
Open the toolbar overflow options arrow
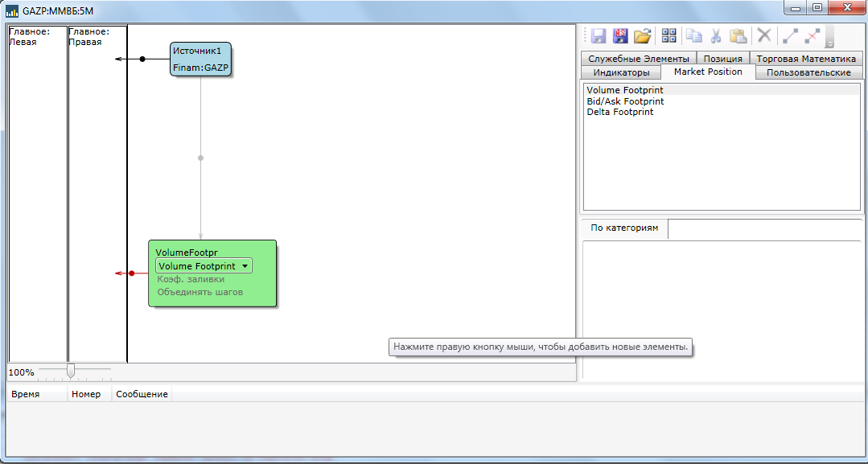click(x=830, y=43)
